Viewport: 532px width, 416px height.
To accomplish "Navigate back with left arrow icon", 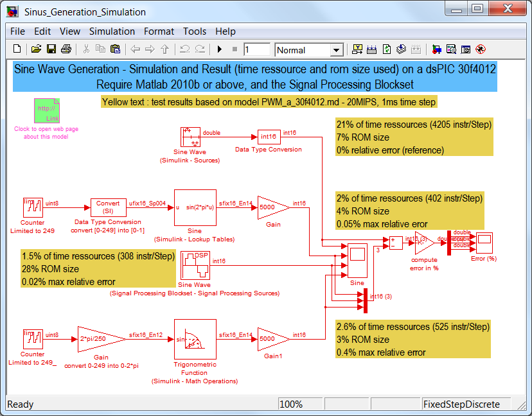I will click(136, 49).
